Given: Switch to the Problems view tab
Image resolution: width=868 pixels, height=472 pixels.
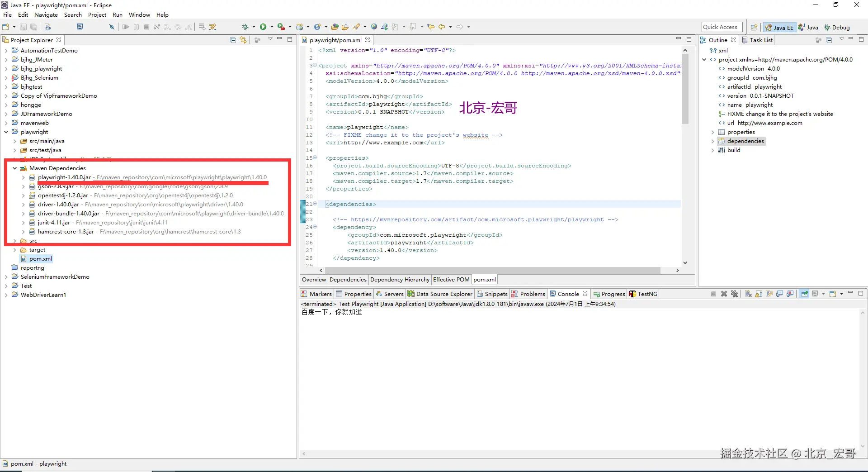Looking at the screenshot, I should pyautogui.click(x=528, y=294).
